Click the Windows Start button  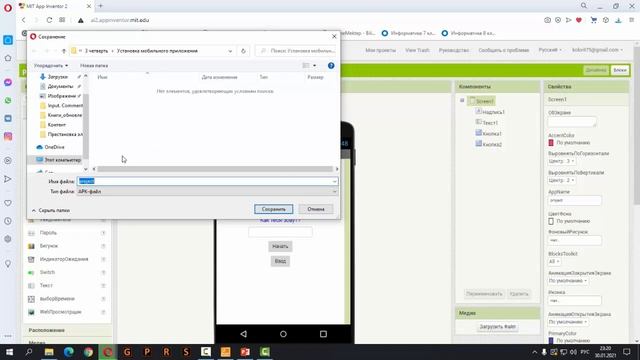click(9, 352)
